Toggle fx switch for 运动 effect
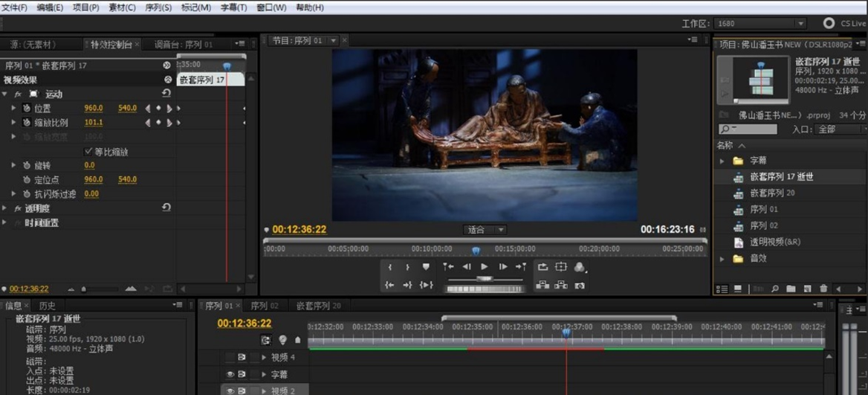This screenshot has width=868, height=395. (19, 94)
